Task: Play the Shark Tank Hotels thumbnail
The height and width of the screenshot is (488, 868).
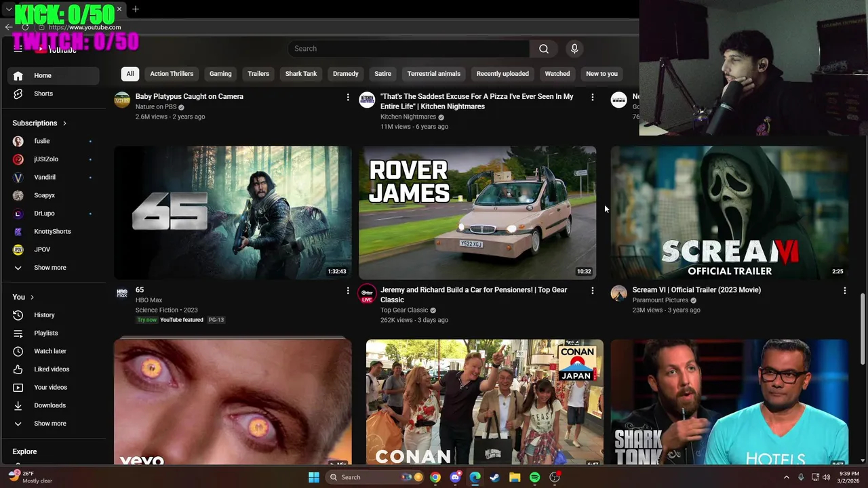Action: (729, 402)
